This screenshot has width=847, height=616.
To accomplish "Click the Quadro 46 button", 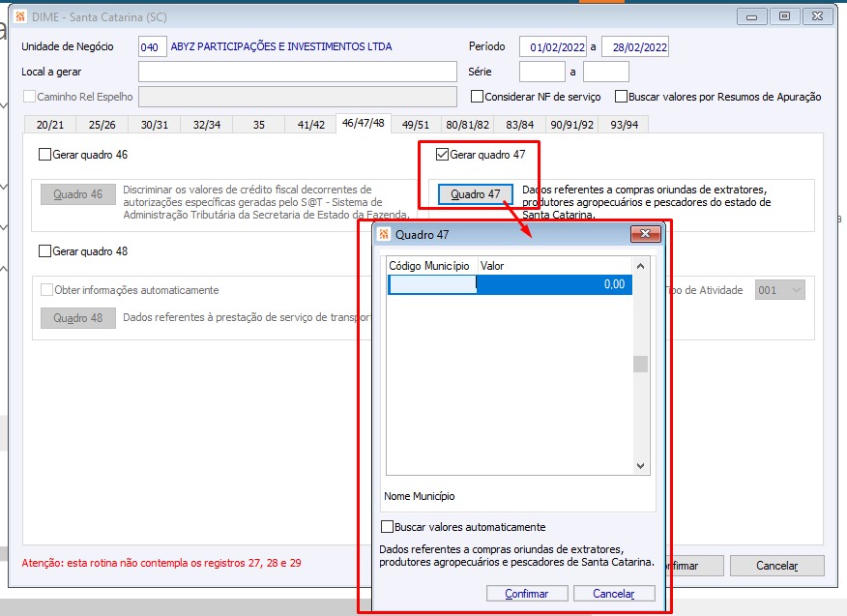I will 77,194.
